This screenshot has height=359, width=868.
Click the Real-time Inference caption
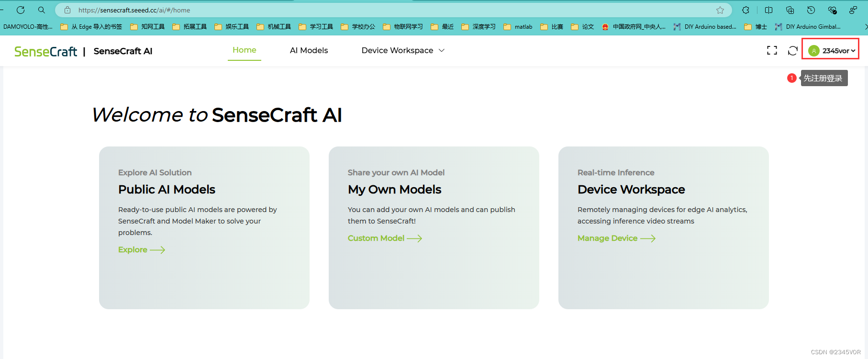pos(616,173)
